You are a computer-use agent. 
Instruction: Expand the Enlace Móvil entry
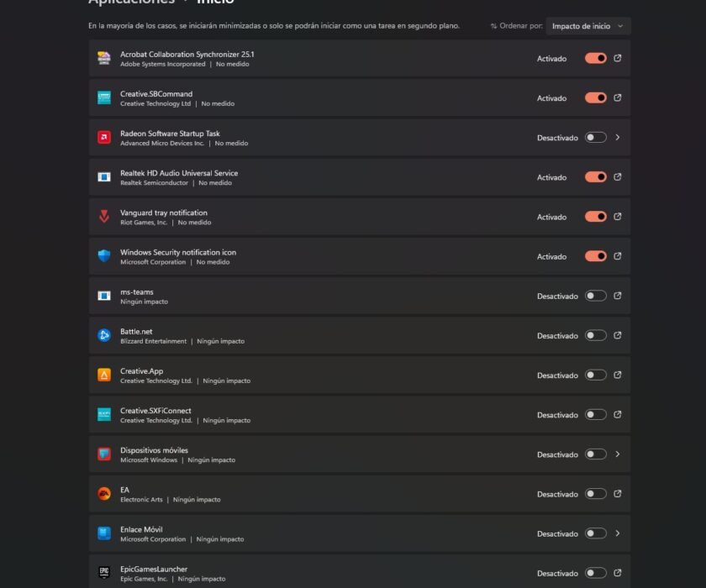point(618,533)
